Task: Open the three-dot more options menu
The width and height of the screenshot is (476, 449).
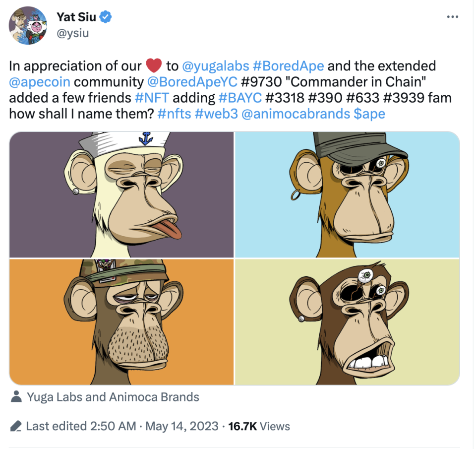Action: pyautogui.click(x=452, y=17)
